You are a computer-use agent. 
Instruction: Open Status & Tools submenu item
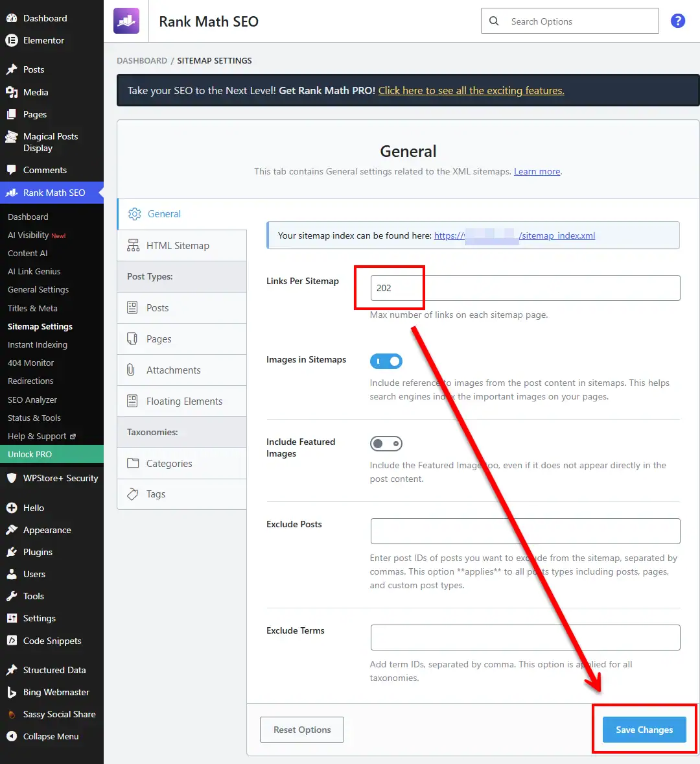[34, 418]
